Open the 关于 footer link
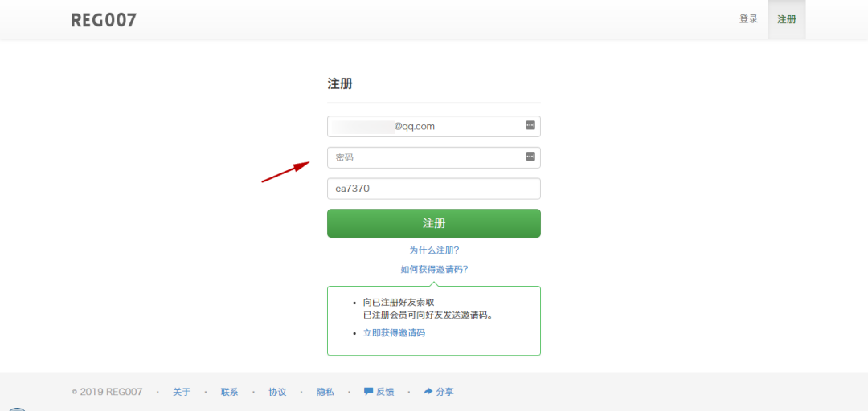Viewport: 868px width, 411px height. tap(182, 392)
